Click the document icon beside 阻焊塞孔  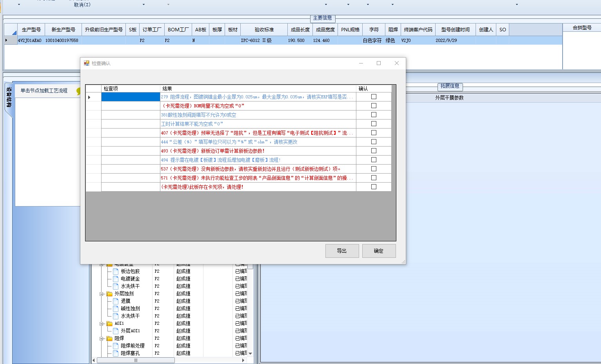(116, 353)
